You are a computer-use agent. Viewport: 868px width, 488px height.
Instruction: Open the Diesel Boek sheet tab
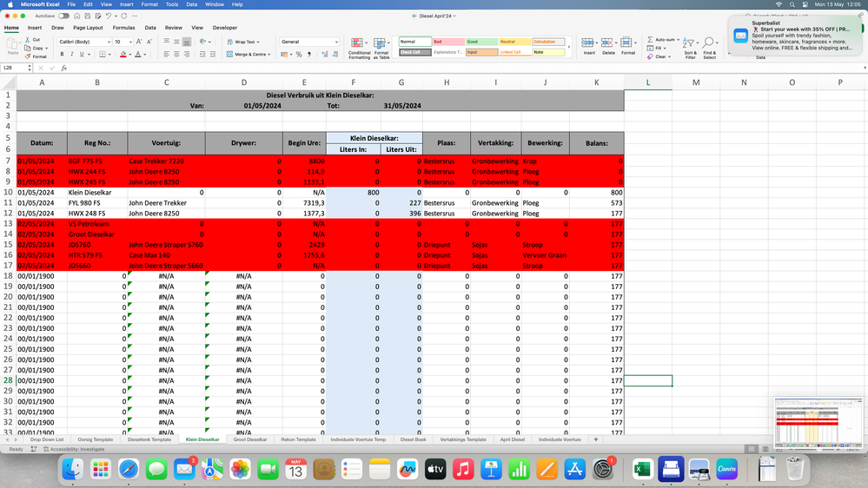[x=413, y=439]
